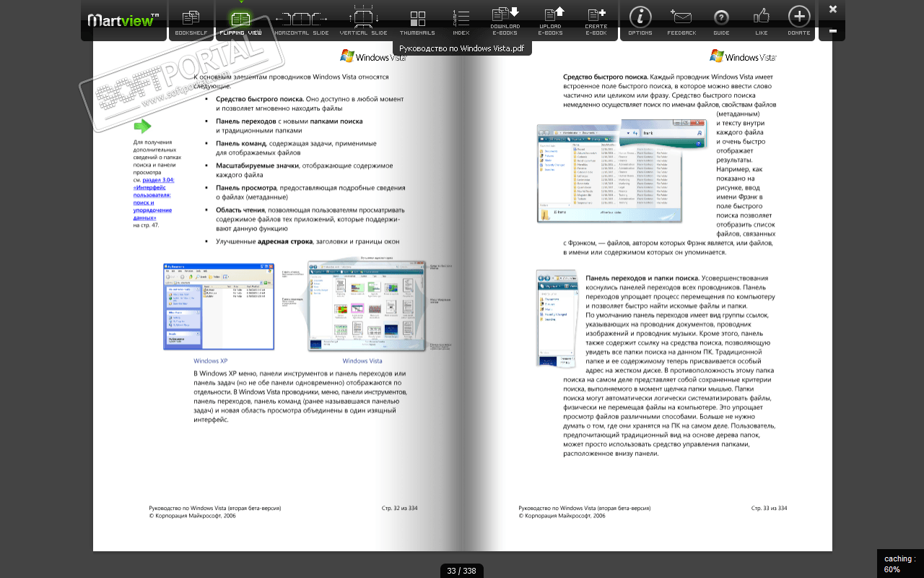Click the Martview logo

[123, 20]
